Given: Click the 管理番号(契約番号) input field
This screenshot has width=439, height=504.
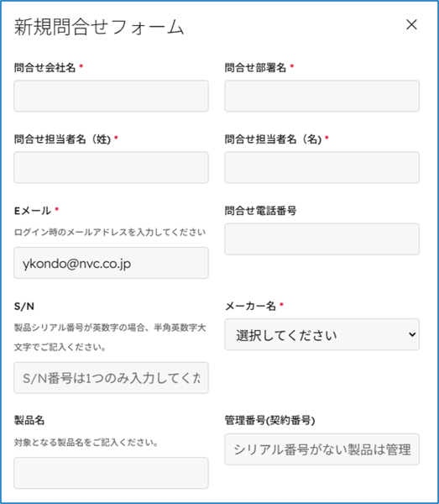Looking at the screenshot, I should click(x=321, y=449).
